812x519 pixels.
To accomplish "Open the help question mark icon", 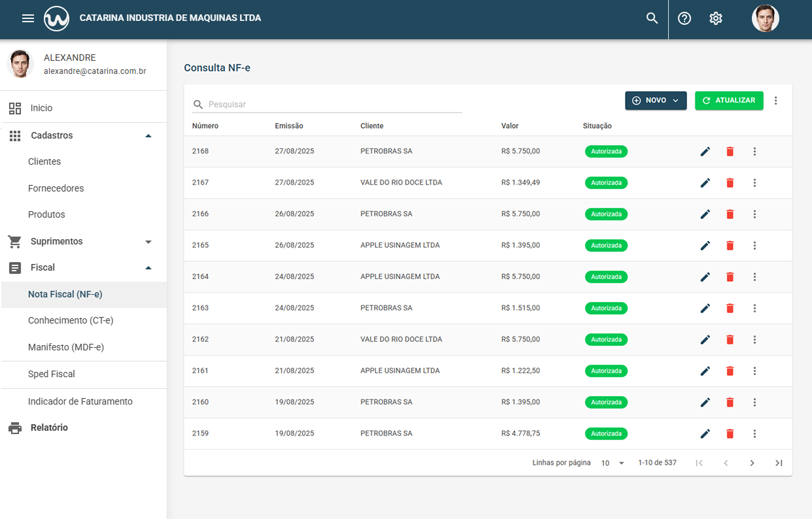I will point(685,18).
